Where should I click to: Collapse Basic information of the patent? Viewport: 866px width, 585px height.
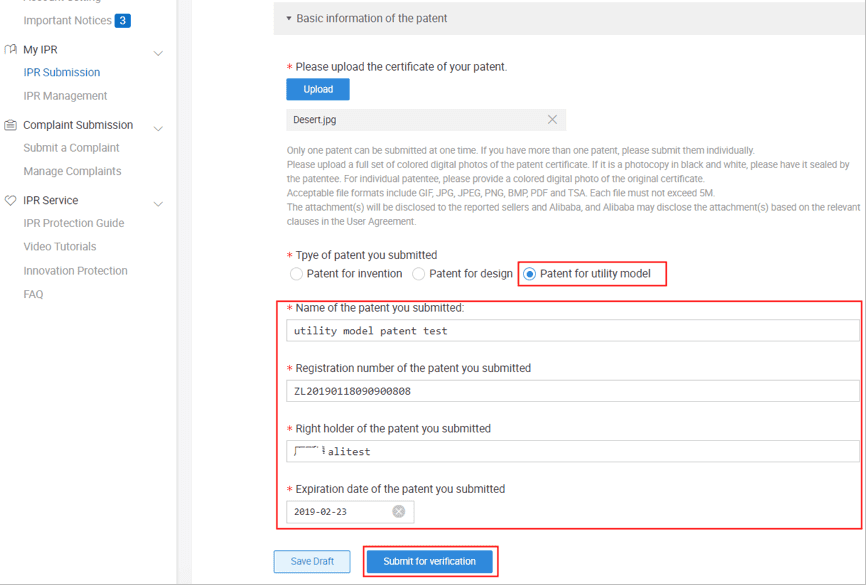[x=289, y=18]
